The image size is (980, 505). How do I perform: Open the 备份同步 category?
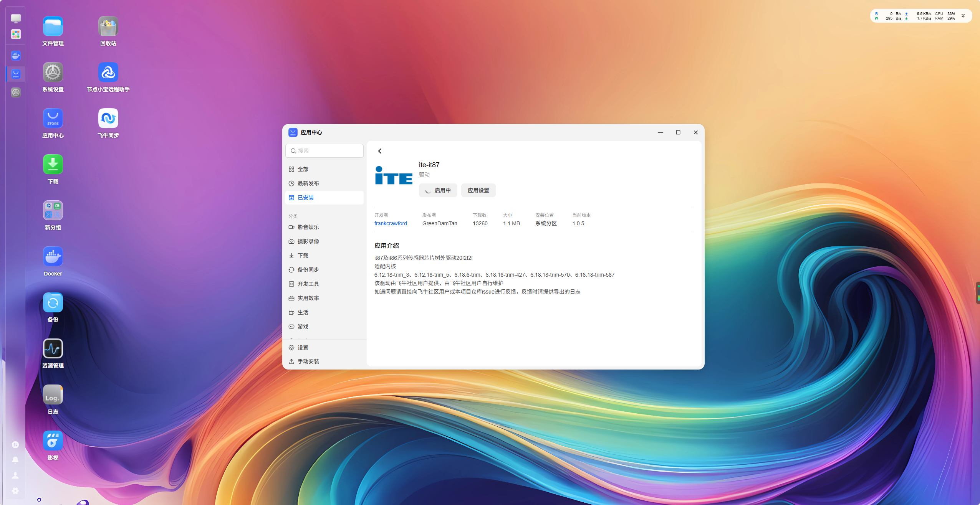tap(324, 270)
